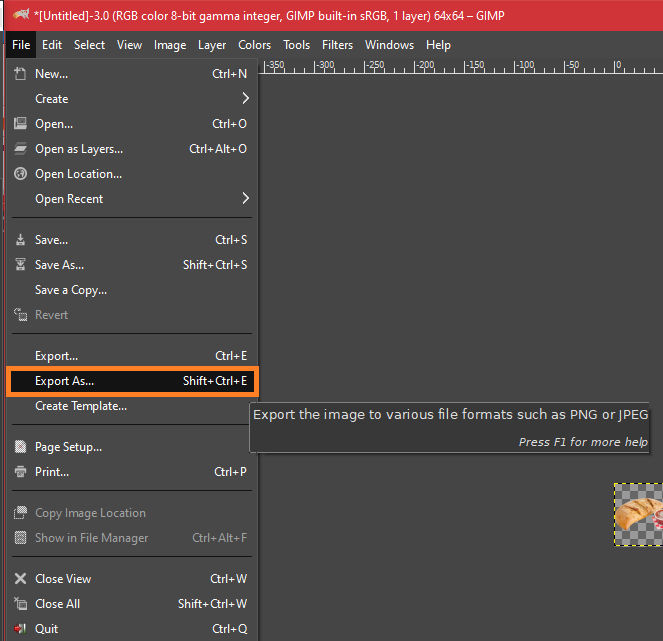Open the Tools menu

point(296,45)
